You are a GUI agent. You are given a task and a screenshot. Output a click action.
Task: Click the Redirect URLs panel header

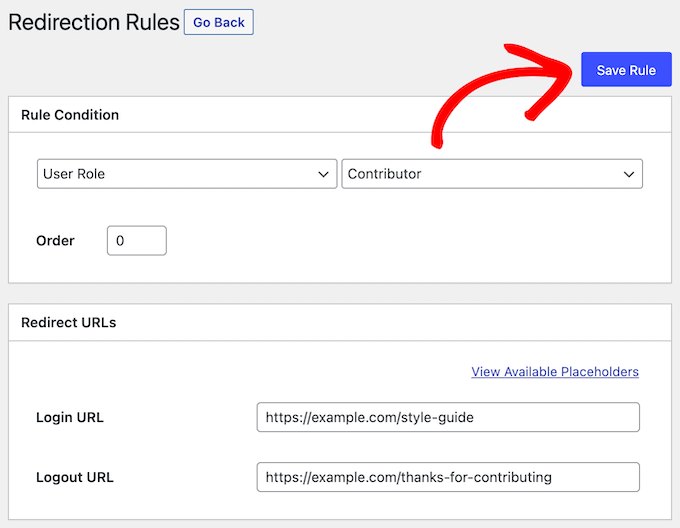[x=68, y=323]
